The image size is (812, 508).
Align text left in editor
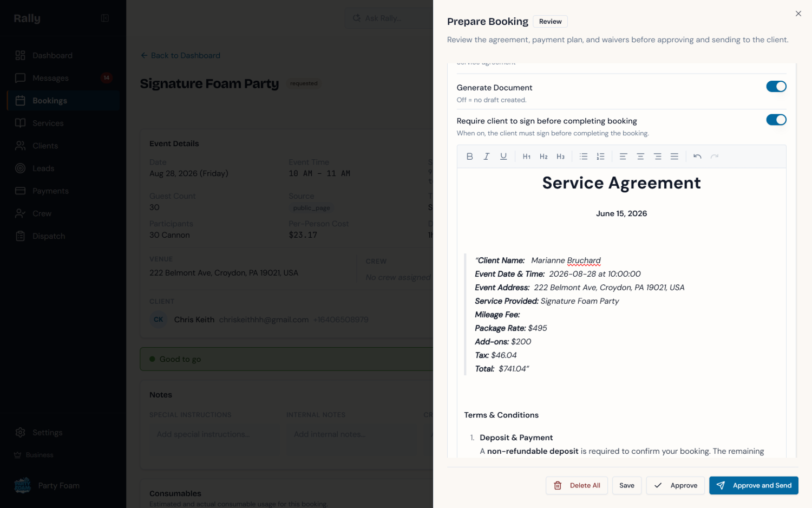[624, 157]
